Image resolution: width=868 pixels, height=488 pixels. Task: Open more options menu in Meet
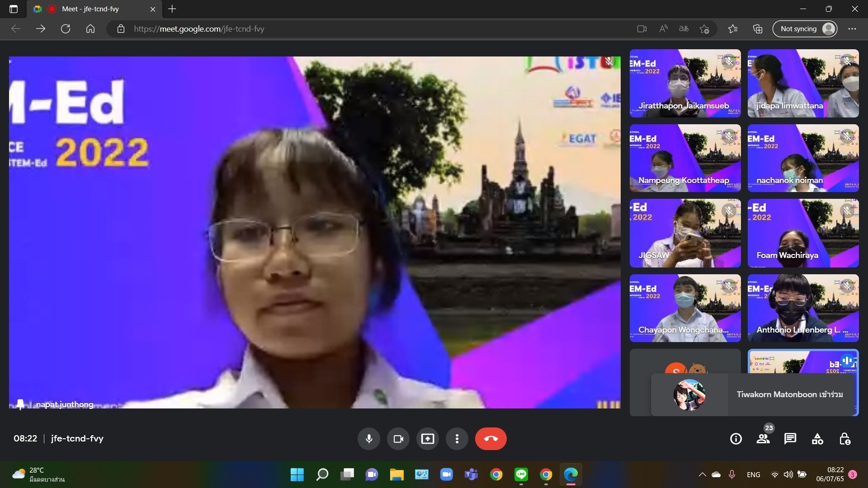[457, 439]
